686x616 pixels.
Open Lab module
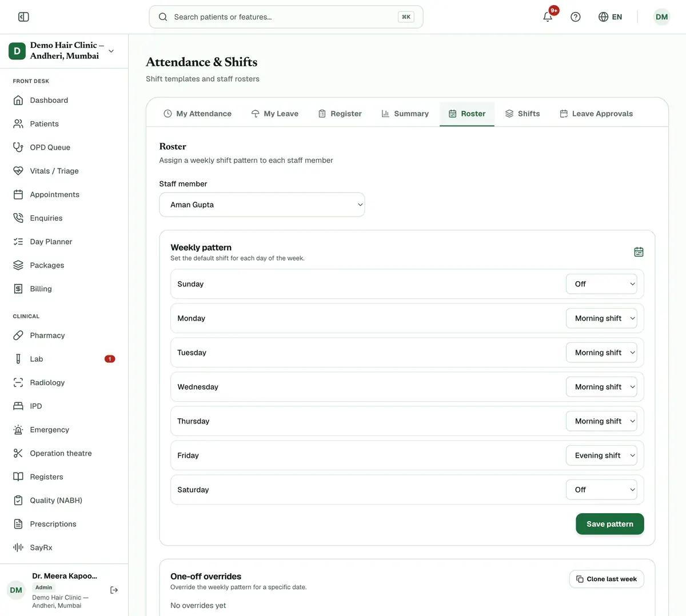[x=64, y=359]
